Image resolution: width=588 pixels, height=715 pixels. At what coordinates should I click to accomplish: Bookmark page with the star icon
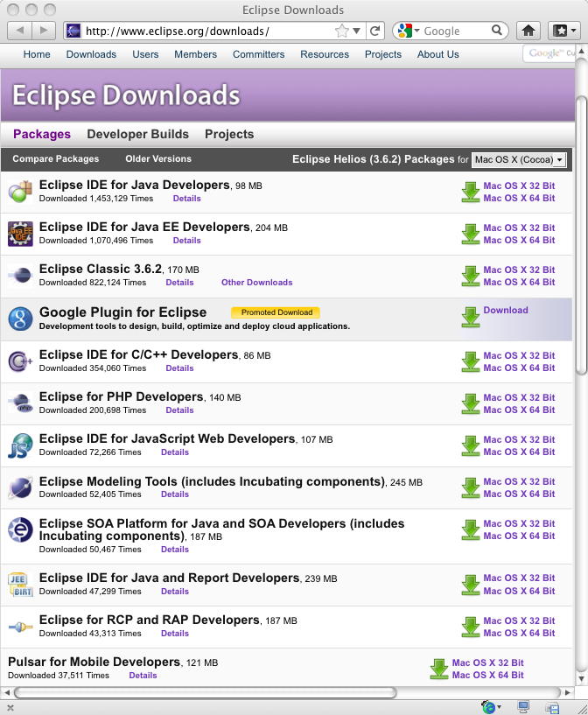pyautogui.click(x=341, y=31)
